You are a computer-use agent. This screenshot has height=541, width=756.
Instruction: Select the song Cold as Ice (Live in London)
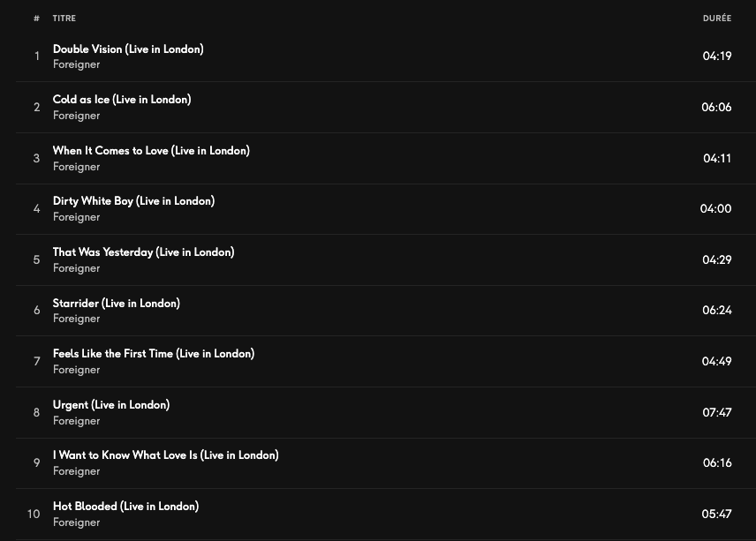point(122,100)
